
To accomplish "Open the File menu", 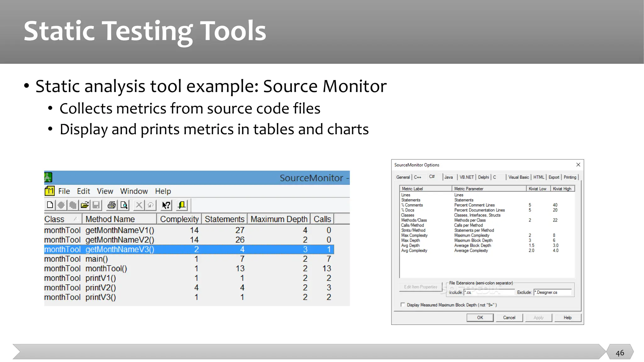I will 64,191.
